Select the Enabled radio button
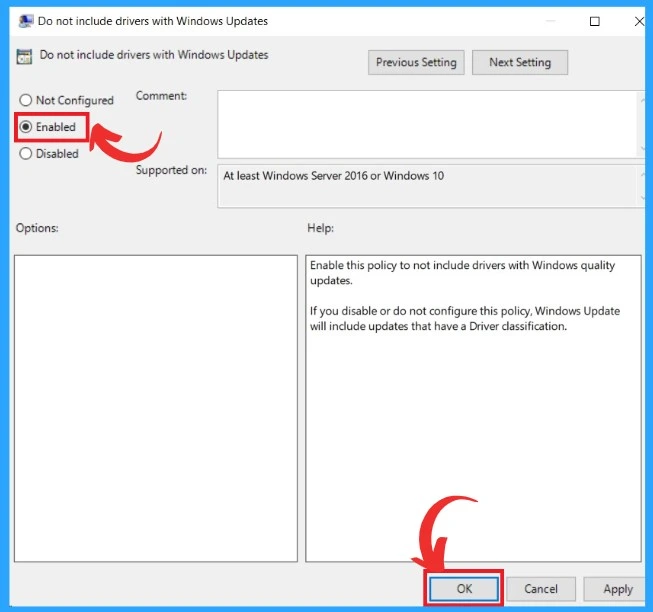The height and width of the screenshot is (612, 653). 25,127
